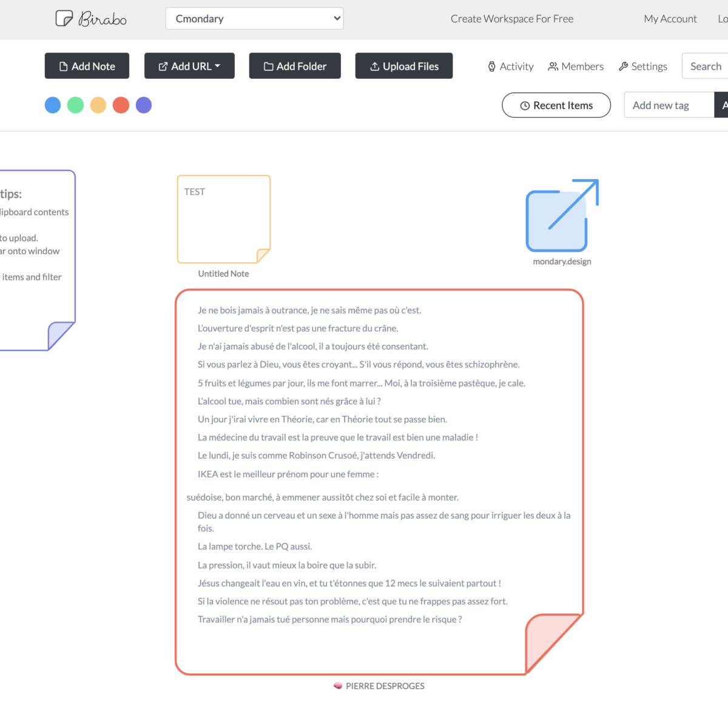This screenshot has width=728, height=728.
Task: Click the clock icon on Recent Items
Action: 524,105
